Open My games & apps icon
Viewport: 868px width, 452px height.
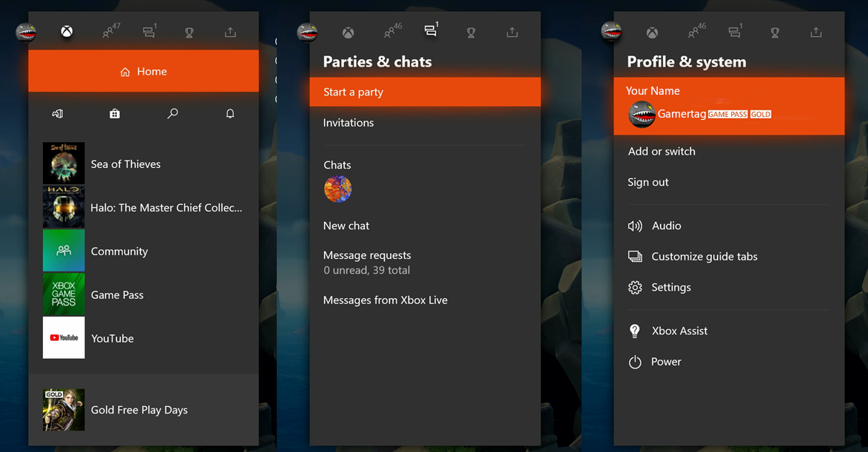click(58, 113)
